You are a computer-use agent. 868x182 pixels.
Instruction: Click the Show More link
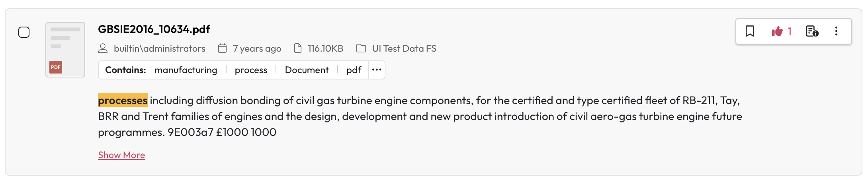(x=121, y=155)
